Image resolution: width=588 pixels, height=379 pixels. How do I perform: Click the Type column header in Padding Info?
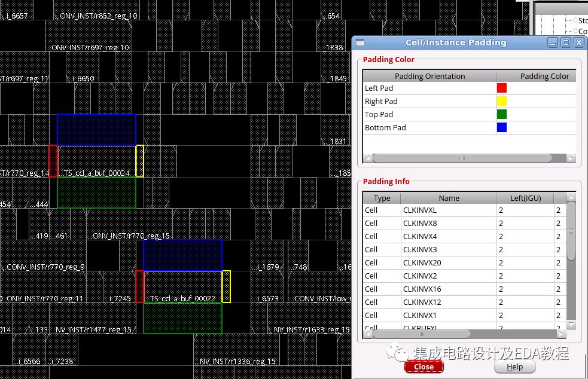tap(382, 198)
